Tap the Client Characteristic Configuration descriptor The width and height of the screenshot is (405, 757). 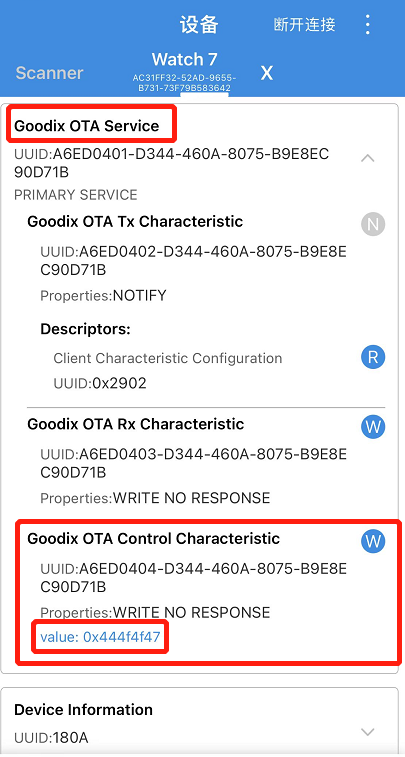[168, 358]
